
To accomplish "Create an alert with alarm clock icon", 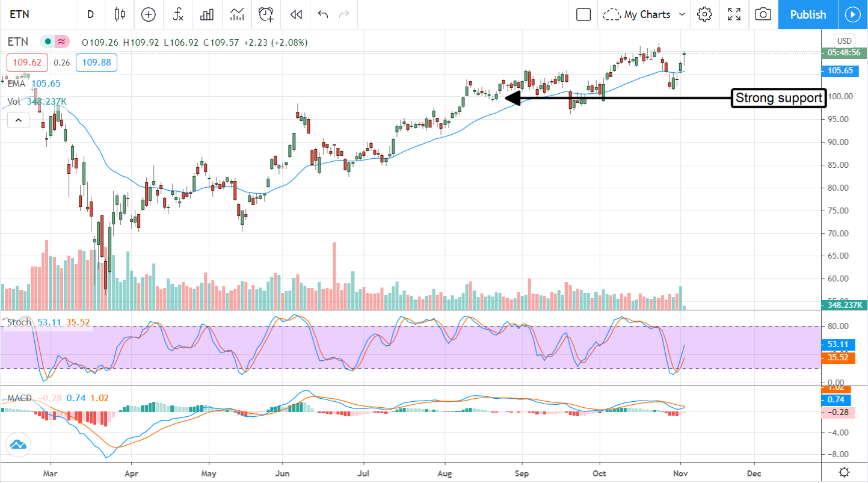I will coord(266,14).
